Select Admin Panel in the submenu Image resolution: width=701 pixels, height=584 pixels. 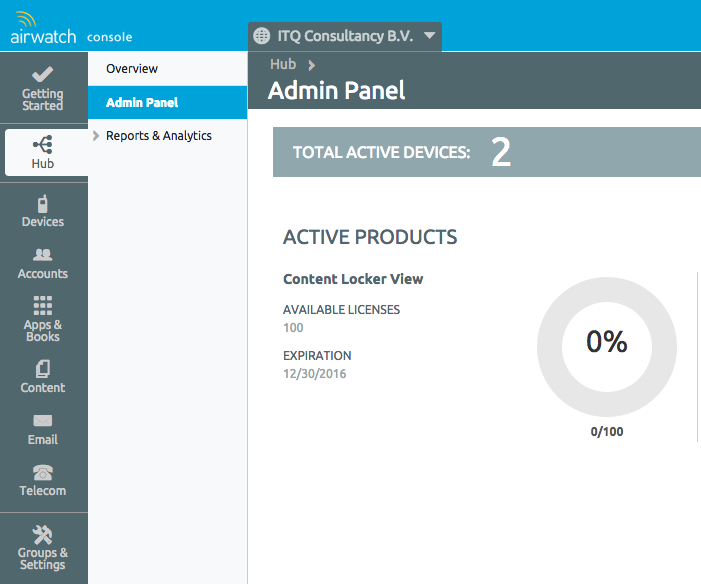142,103
